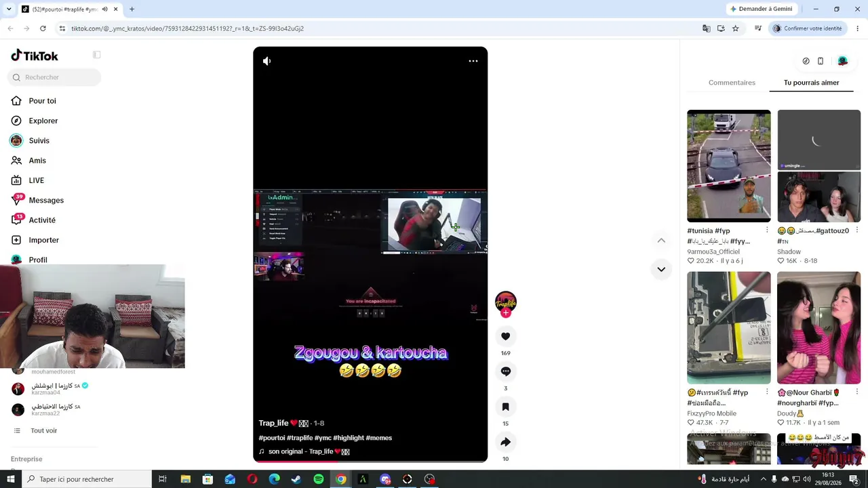Bookmark the video using the favorites icon
868x488 pixels.
pos(505,407)
